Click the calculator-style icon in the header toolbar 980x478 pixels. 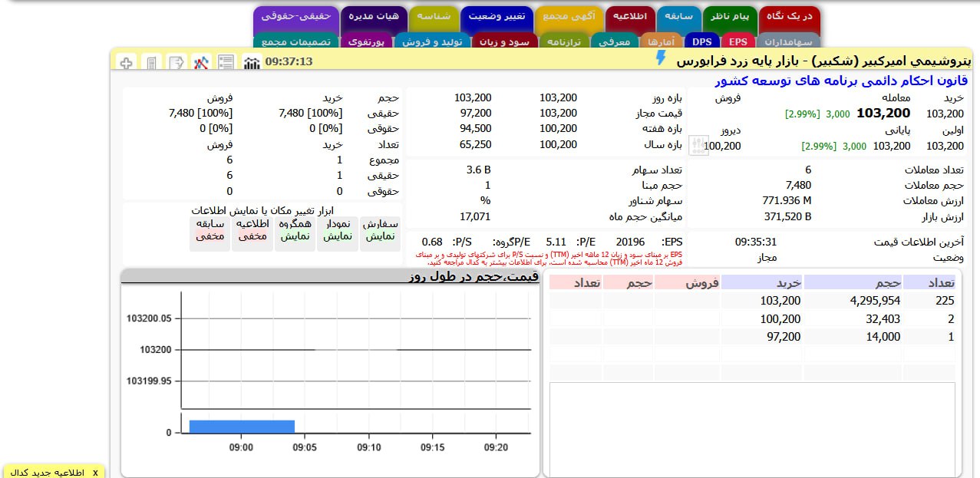click(152, 62)
